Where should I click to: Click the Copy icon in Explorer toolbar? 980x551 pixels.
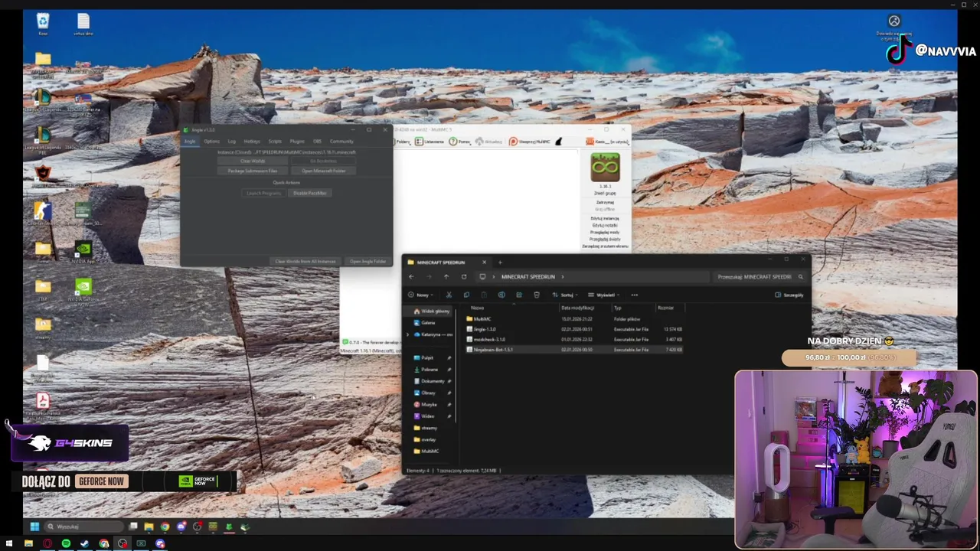tap(466, 295)
